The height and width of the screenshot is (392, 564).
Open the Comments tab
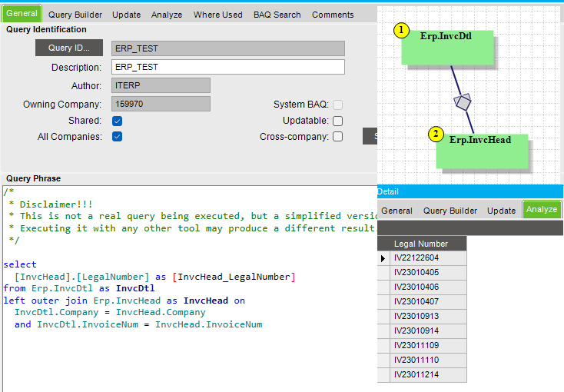point(333,15)
